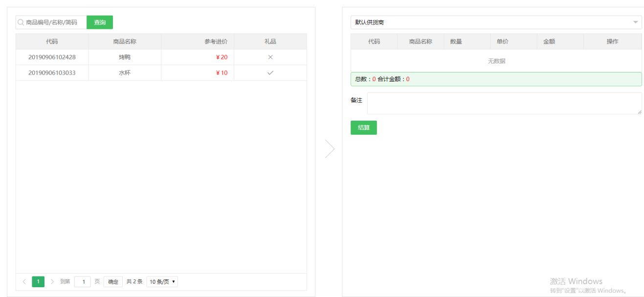Click the magnifier icon in the search box
Image resolution: width=644 pixels, height=297 pixels.
[x=20, y=22]
